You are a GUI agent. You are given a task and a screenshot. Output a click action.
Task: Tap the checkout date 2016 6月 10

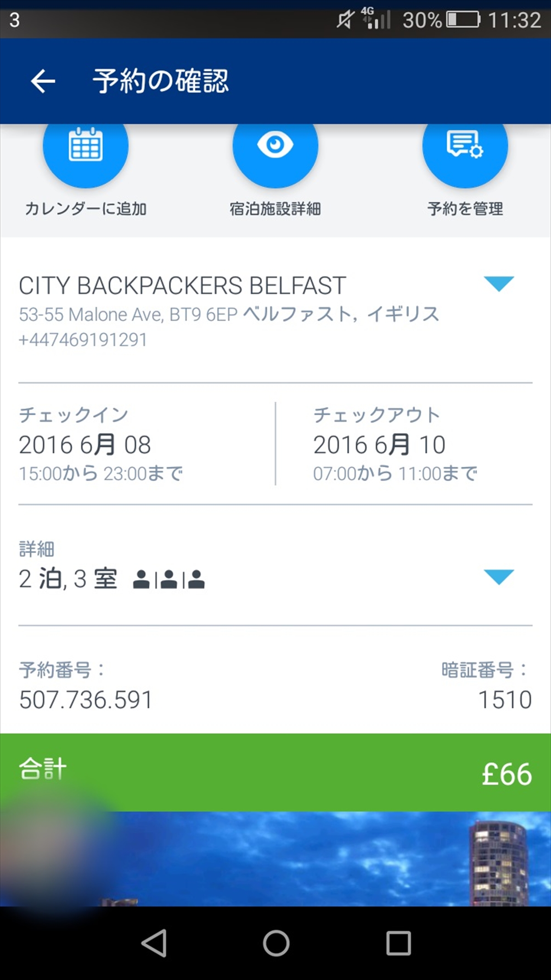pos(379,445)
